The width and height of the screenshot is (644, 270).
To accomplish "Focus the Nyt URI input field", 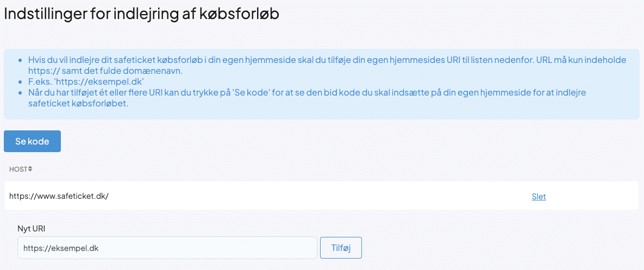I will [x=167, y=248].
